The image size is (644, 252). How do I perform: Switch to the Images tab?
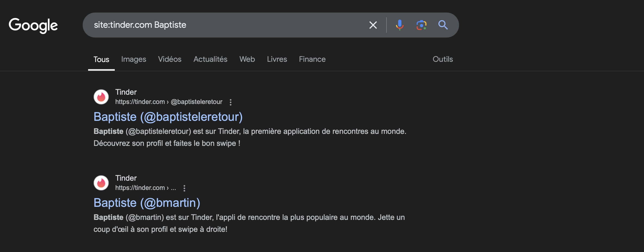click(x=134, y=59)
